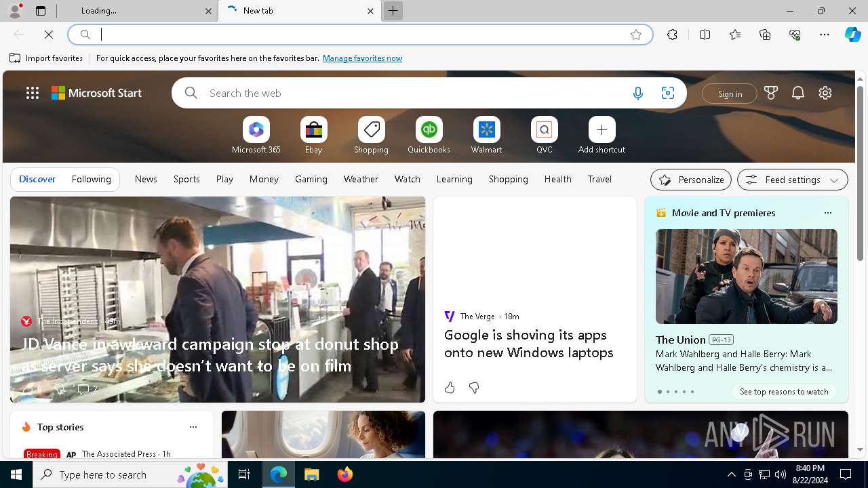Open page settings gear

[825, 93]
